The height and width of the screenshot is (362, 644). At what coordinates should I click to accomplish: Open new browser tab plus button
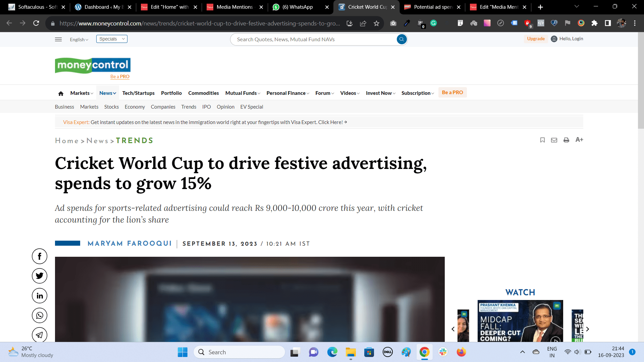(540, 7)
